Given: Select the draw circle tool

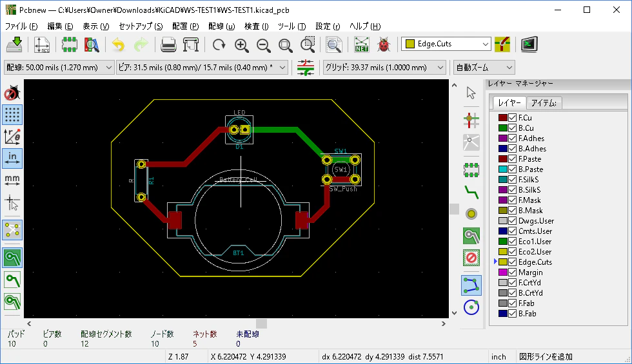Looking at the screenshot, I should tap(471, 307).
